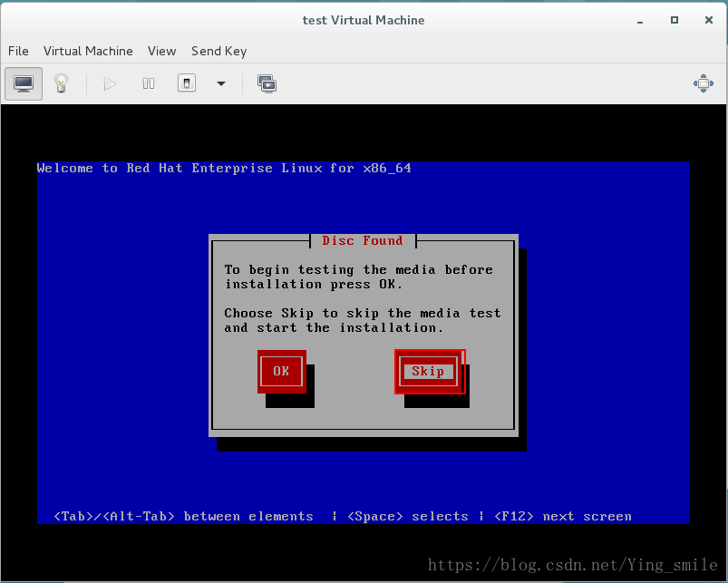728x583 pixels.
Task: Click 'Welcome to Red Hat Enterprise Linux' header text
Action: [224, 168]
